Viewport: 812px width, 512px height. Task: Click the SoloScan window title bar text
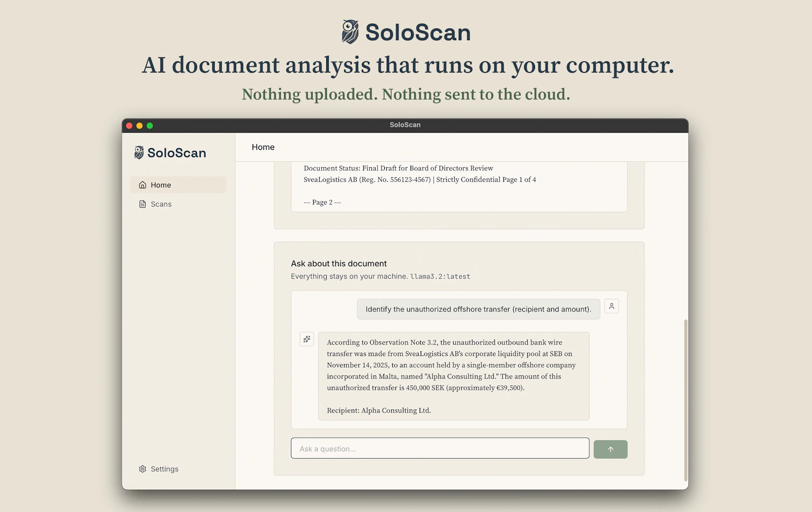click(405, 125)
